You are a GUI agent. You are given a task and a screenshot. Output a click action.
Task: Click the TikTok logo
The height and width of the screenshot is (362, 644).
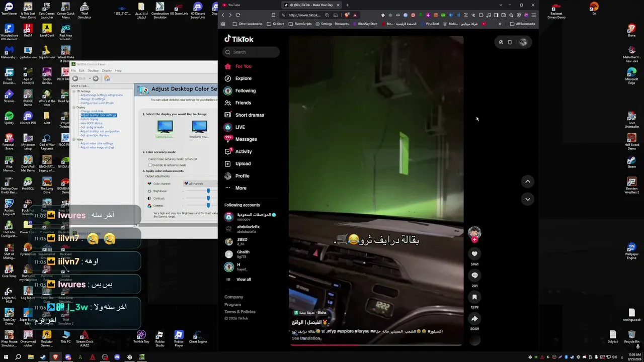(x=239, y=39)
